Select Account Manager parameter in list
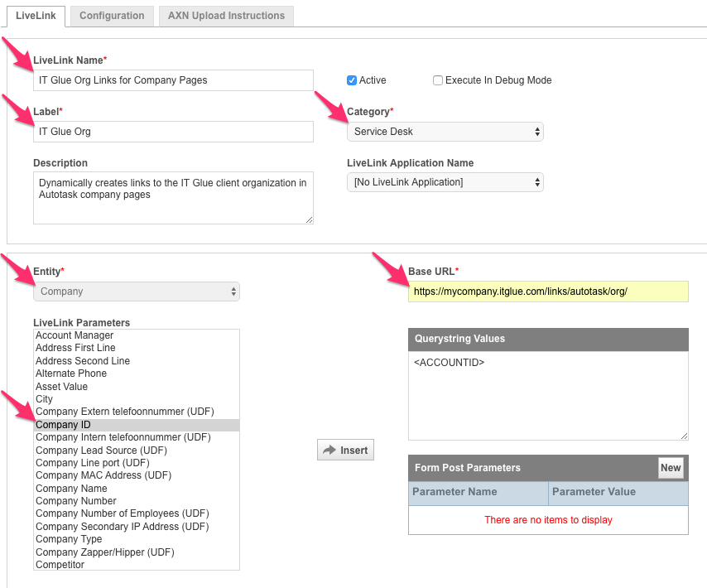This screenshot has height=588, width=707. [75, 335]
